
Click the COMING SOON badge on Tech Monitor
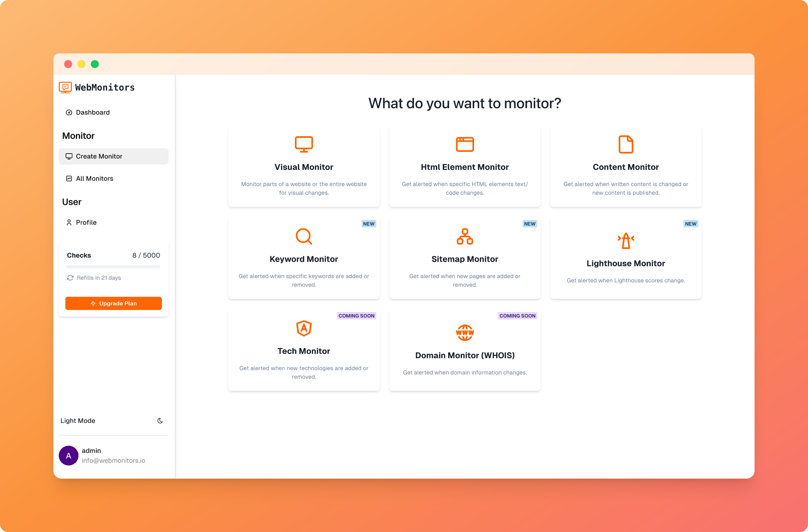(357, 315)
